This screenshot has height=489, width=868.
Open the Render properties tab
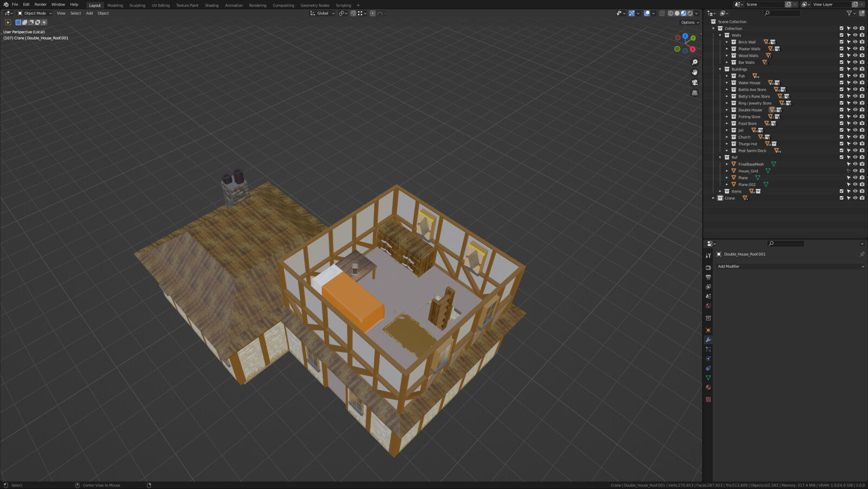pyautogui.click(x=708, y=268)
